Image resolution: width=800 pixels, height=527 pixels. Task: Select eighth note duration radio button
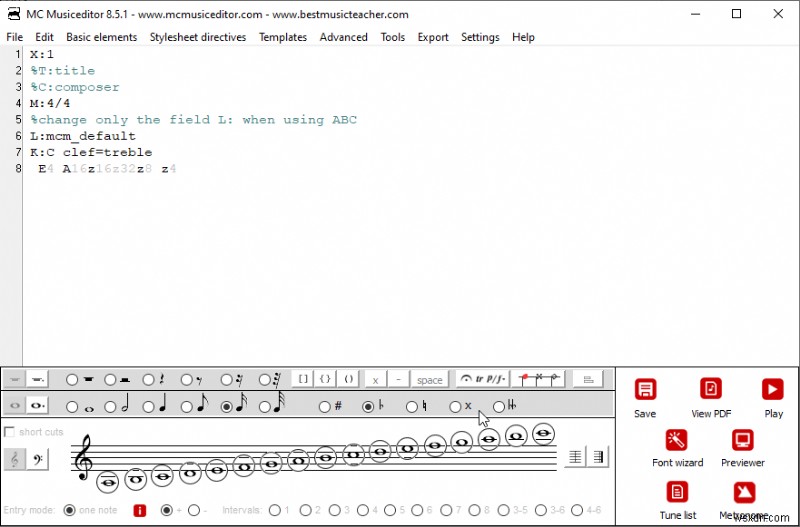[x=187, y=407]
